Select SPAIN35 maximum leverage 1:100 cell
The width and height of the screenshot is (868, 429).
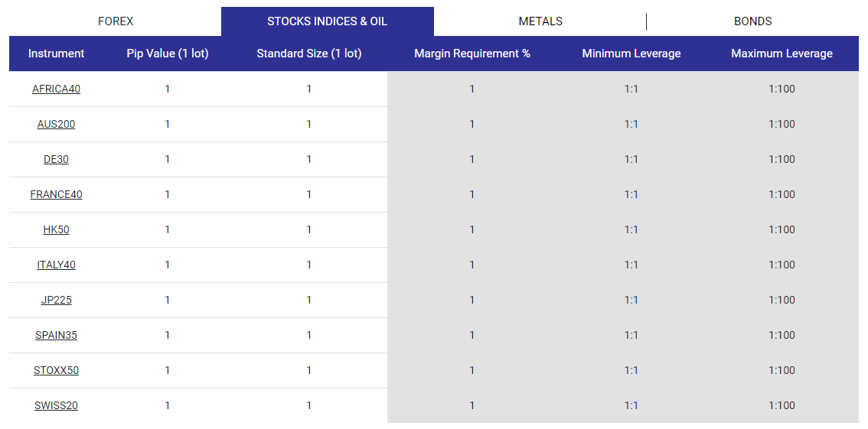pos(782,335)
